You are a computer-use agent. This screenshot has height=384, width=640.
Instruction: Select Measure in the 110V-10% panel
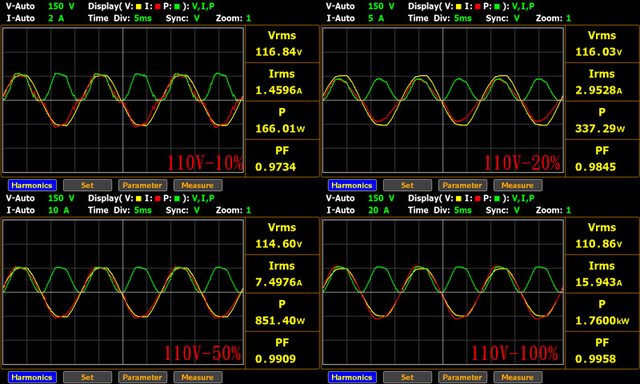(x=198, y=185)
